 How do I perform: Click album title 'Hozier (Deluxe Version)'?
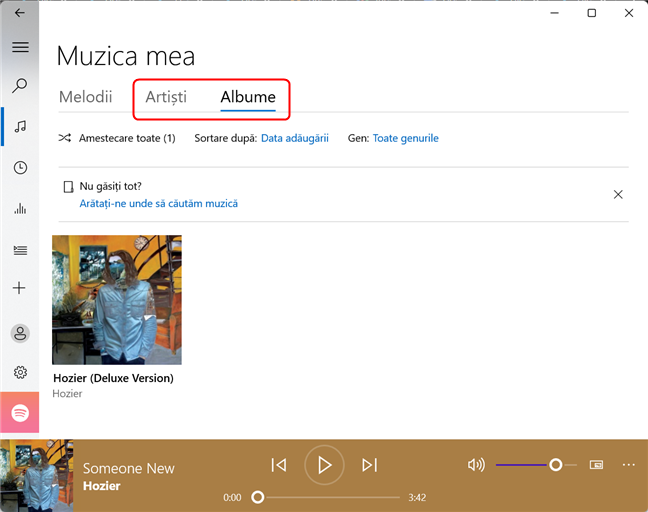click(x=113, y=378)
